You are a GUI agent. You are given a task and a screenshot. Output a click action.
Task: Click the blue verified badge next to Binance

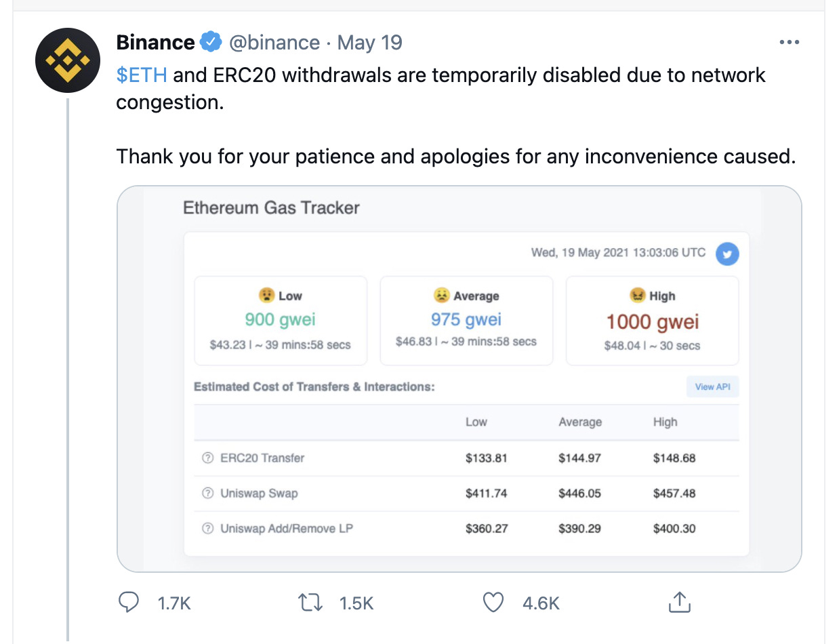click(211, 43)
